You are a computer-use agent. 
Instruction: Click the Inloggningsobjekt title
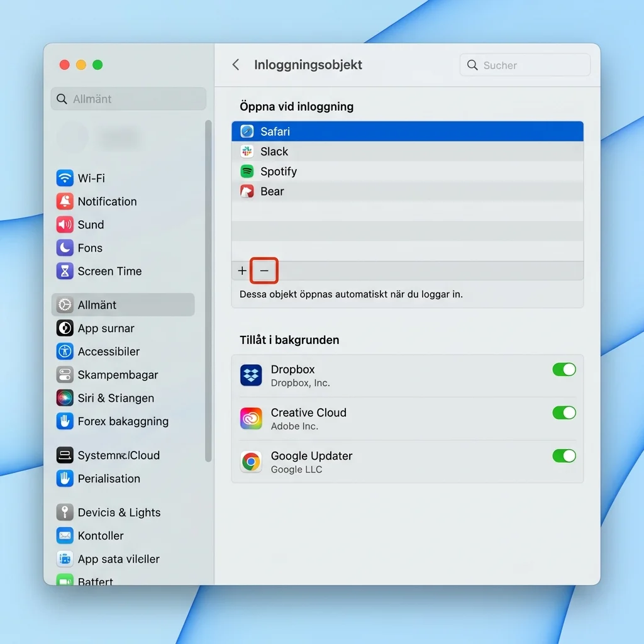point(308,65)
